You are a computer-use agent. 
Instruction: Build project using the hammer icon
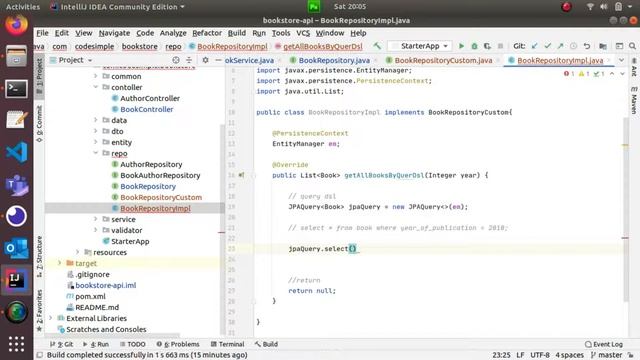pos(377,46)
